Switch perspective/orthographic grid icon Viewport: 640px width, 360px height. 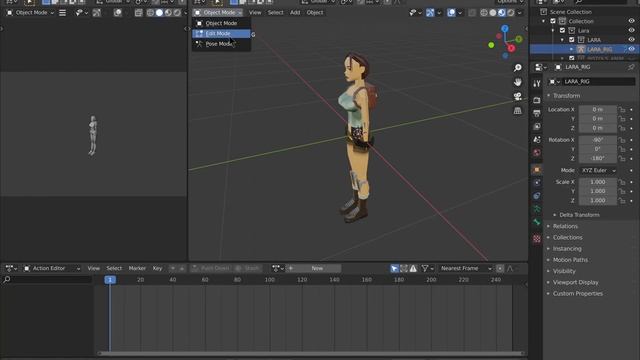click(518, 111)
